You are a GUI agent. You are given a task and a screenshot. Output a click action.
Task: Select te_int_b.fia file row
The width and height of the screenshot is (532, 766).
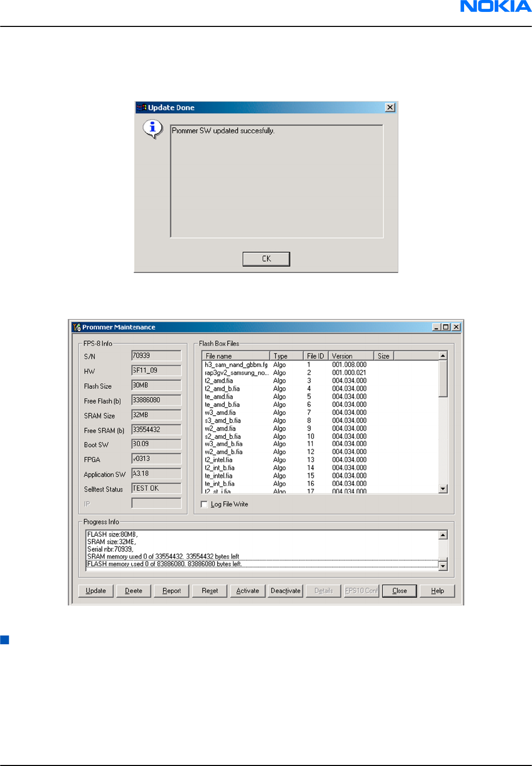(x=320, y=484)
